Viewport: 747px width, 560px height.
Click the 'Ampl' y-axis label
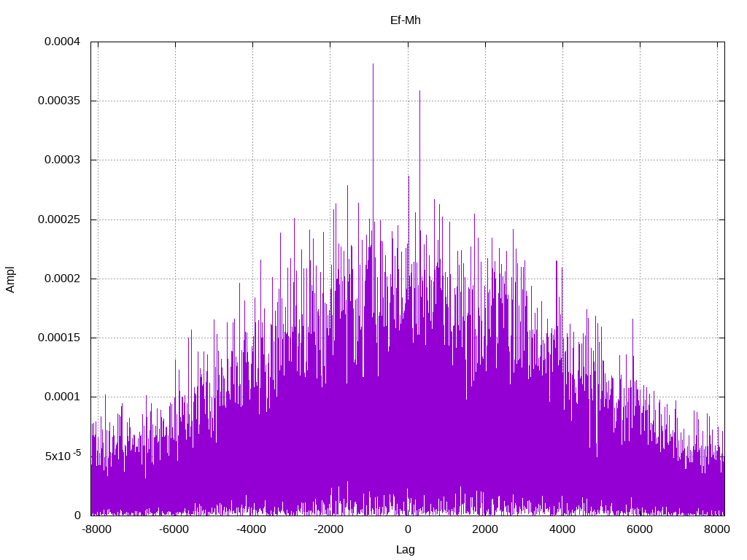click(10, 279)
